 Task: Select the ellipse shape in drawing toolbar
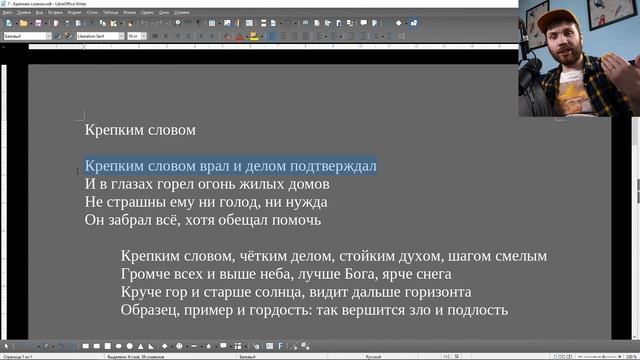point(119,346)
